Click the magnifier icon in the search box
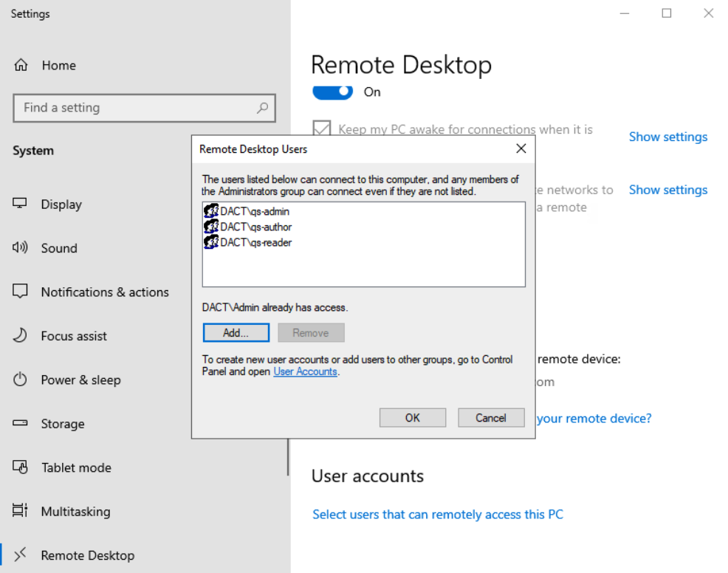This screenshot has width=728, height=573. [x=262, y=108]
